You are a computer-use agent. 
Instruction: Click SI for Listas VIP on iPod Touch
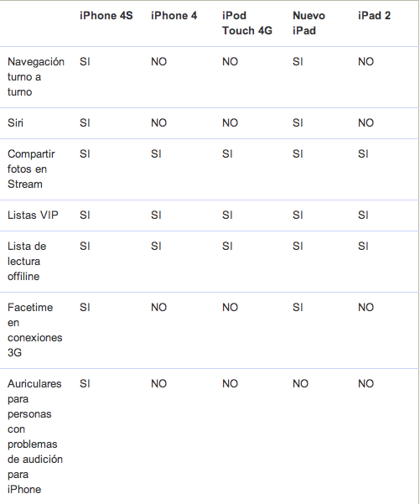click(x=227, y=215)
